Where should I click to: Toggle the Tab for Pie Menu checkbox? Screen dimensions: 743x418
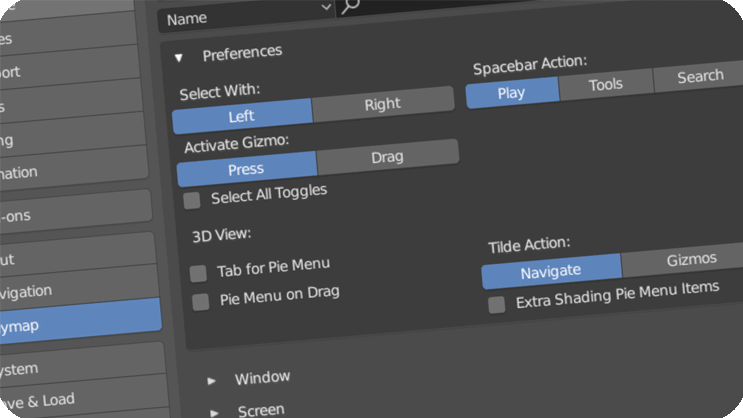click(x=198, y=272)
